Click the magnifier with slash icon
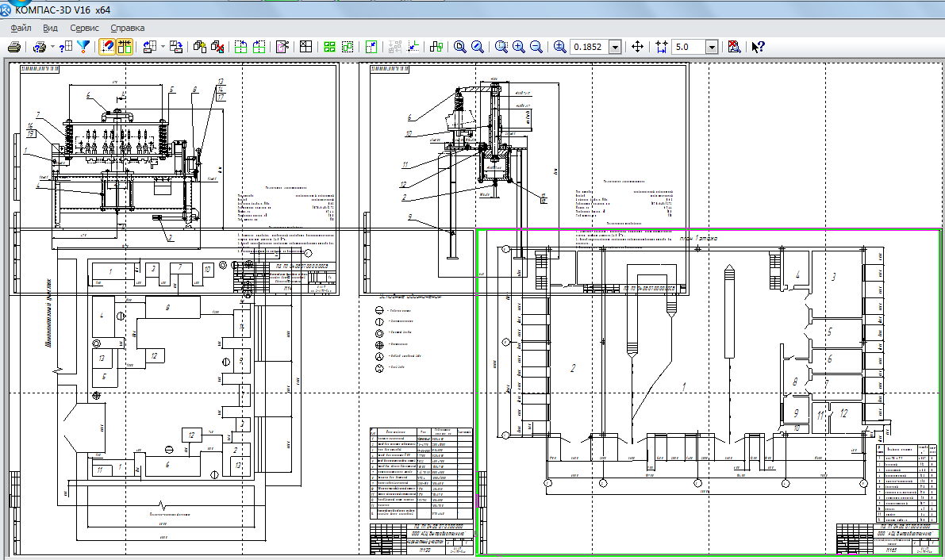This screenshot has height=560, width=945. pyautogui.click(x=478, y=47)
